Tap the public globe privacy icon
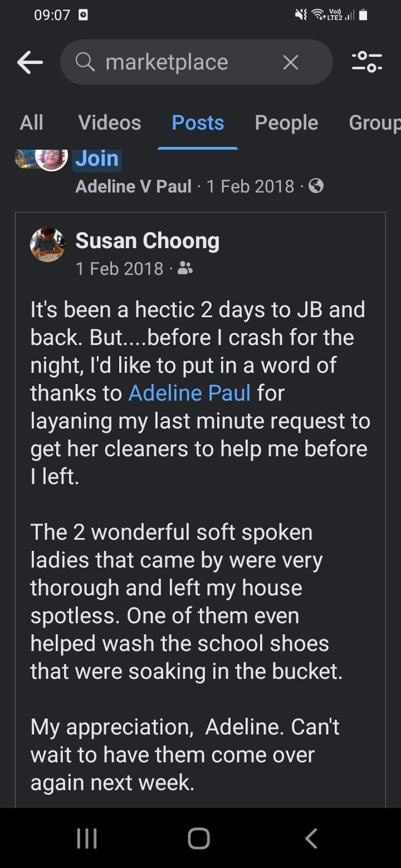401x868 pixels. (x=316, y=186)
